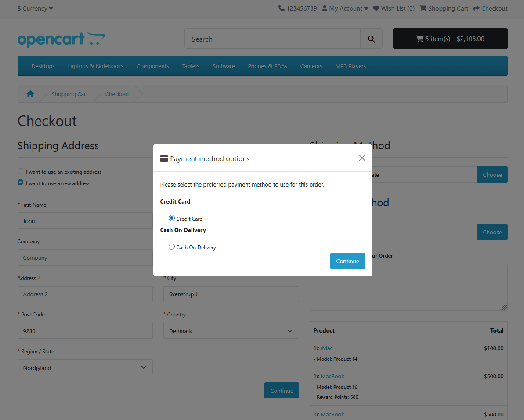Select the Credit Card radio option
The width and height of the screenshot is (524, 420).
(x=172, y=219)
